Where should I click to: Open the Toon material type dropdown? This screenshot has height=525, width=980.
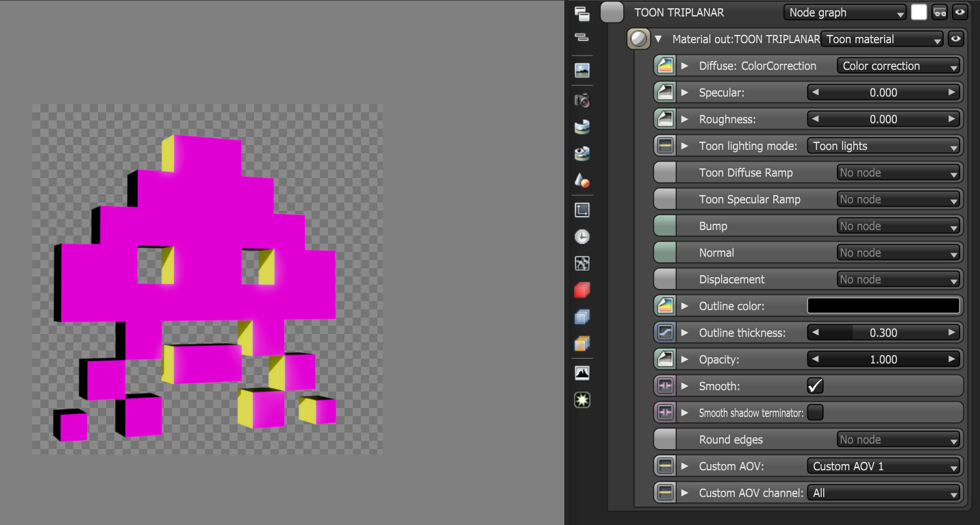tap(882, 39)
